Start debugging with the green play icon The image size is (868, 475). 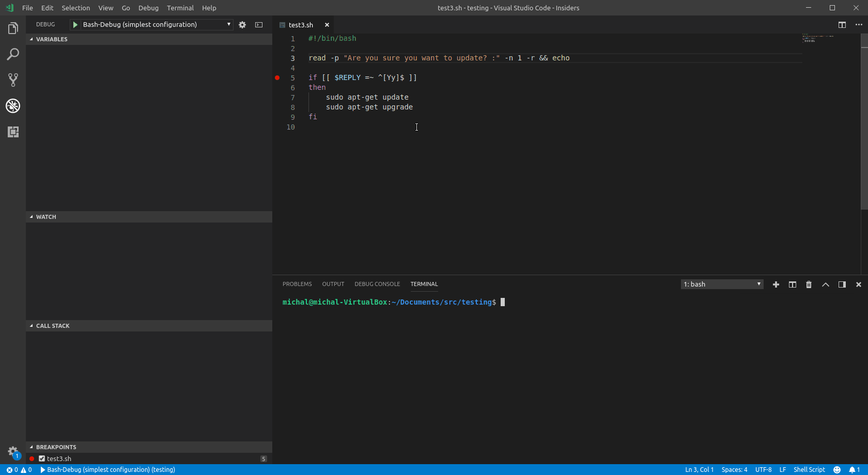tap(75, 24)
